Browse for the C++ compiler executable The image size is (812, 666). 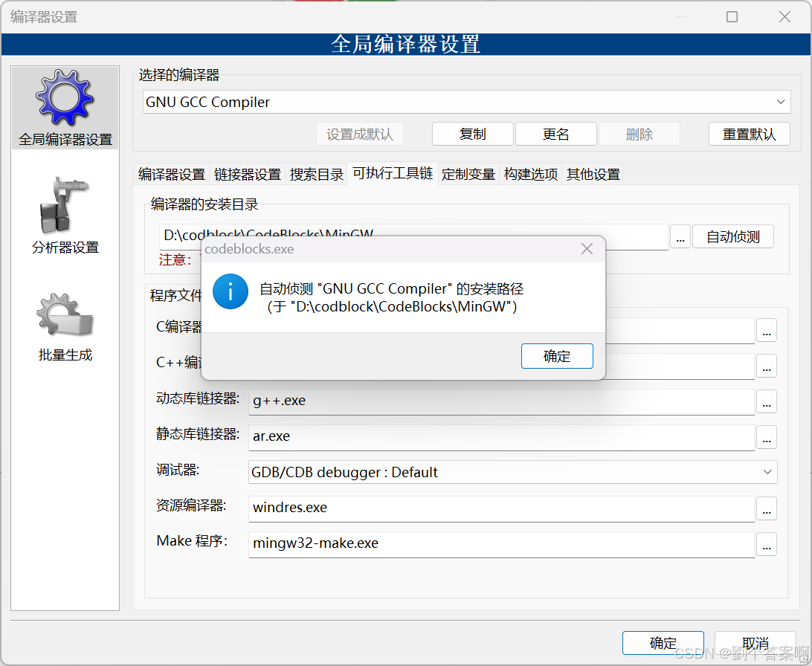767,366
